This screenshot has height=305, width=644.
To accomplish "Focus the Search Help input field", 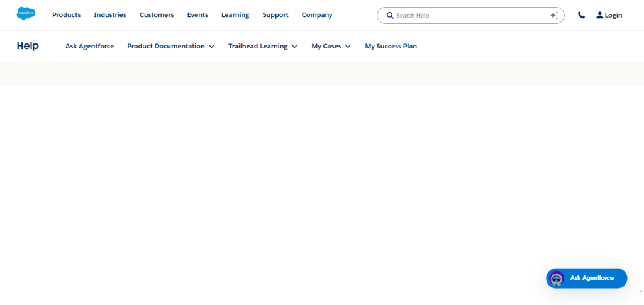I will coord(470,15).
